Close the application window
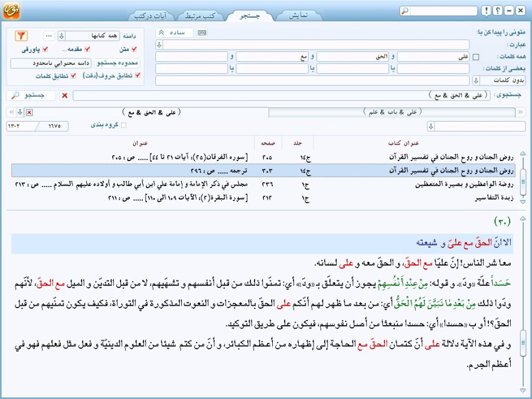 [x=520, y=11]
